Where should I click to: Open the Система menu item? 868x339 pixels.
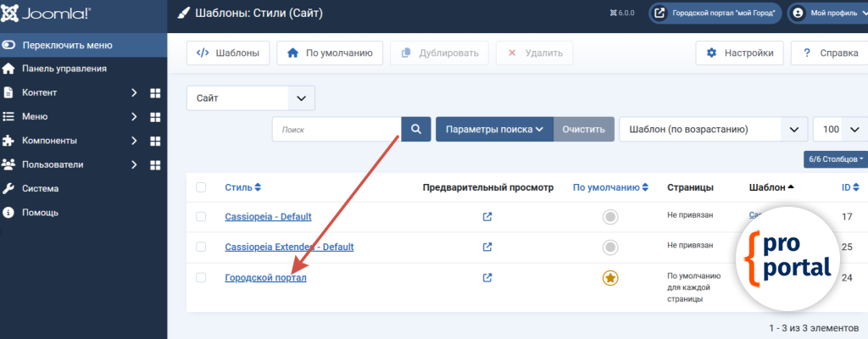(x=41, y=188)
